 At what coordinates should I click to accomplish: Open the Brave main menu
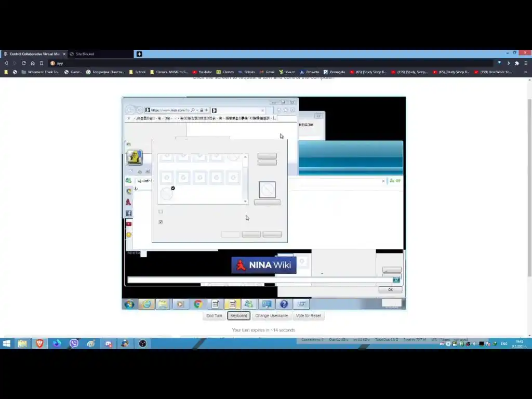click(526, 63)
